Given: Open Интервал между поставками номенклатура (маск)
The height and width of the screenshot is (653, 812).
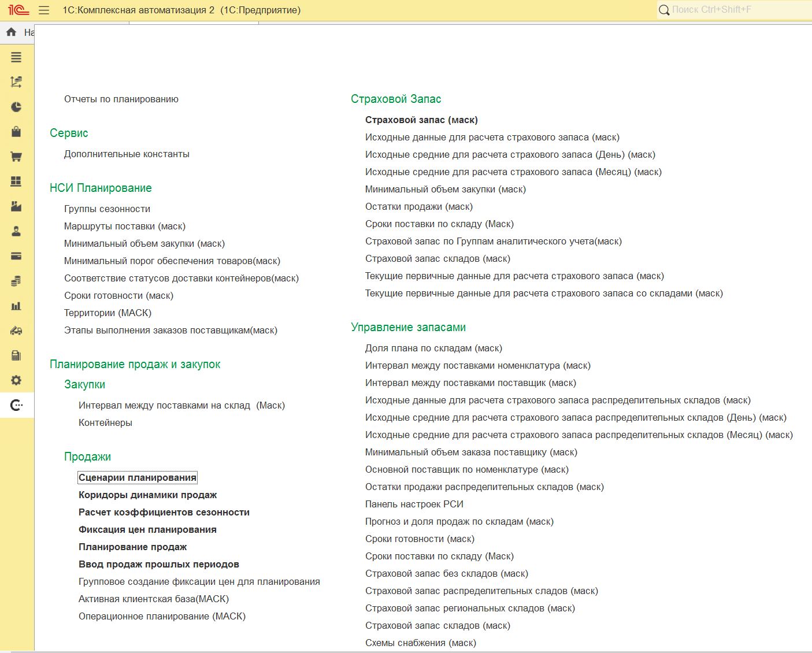Looking at the screenshot, I should pos(478,366).
